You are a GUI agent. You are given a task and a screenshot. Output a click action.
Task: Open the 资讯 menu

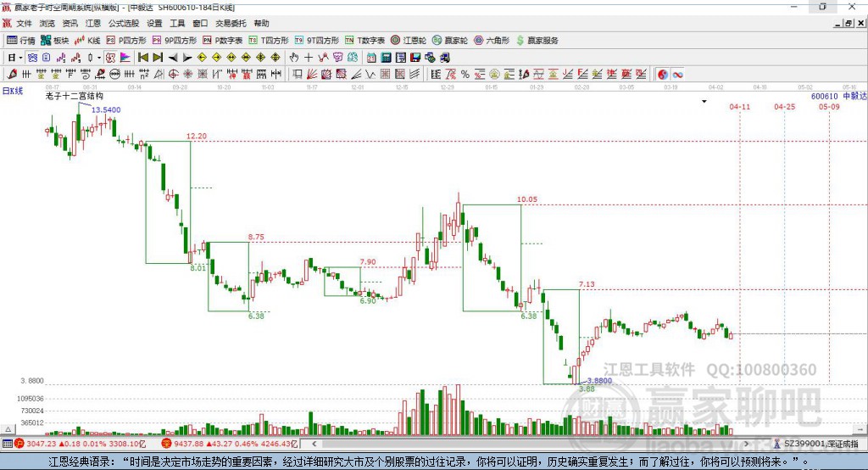70,23
